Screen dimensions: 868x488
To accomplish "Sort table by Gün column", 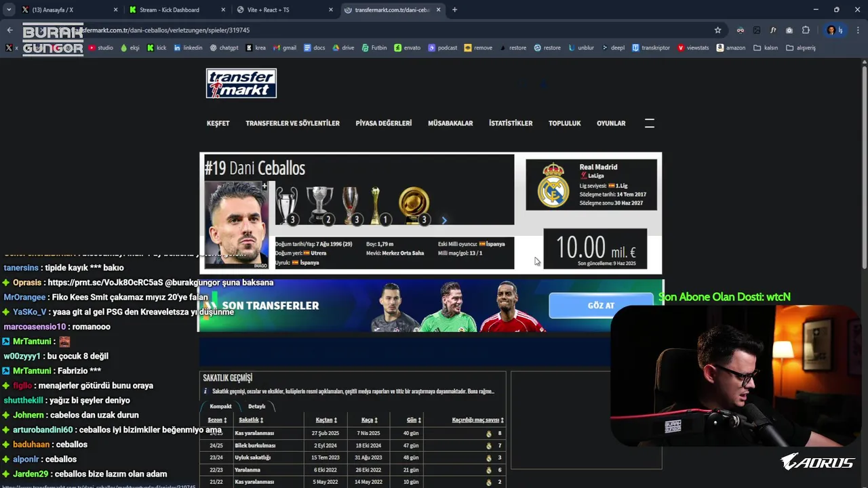I will [x=414, y=420].
